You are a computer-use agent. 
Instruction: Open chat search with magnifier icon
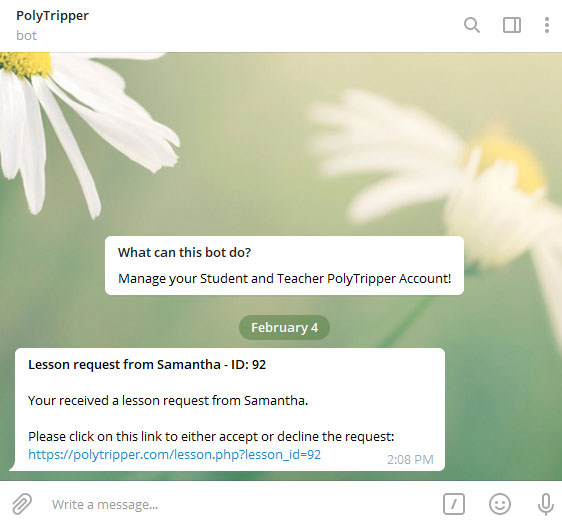(472, 25)
